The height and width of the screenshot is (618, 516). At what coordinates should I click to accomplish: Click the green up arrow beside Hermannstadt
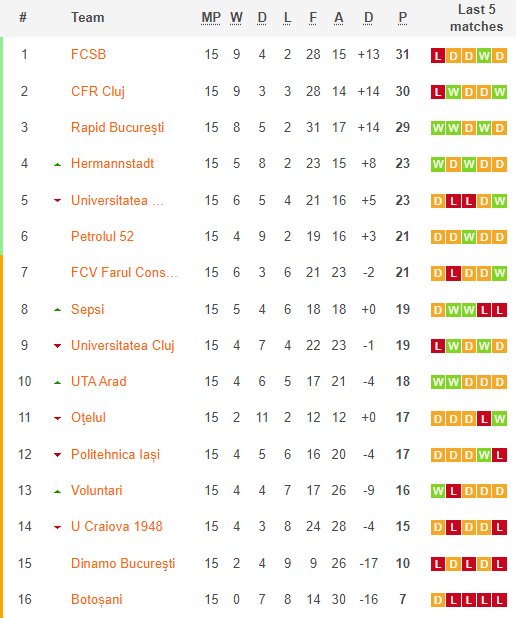pyautogui.click(x=58, y=165)
